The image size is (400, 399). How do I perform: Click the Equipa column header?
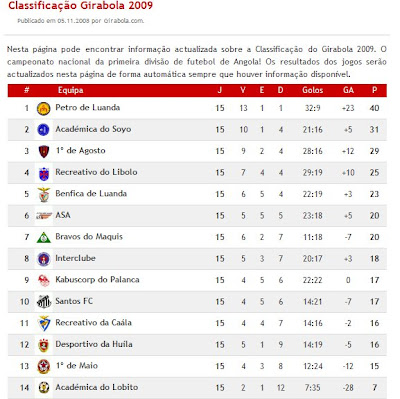(70, 90)
